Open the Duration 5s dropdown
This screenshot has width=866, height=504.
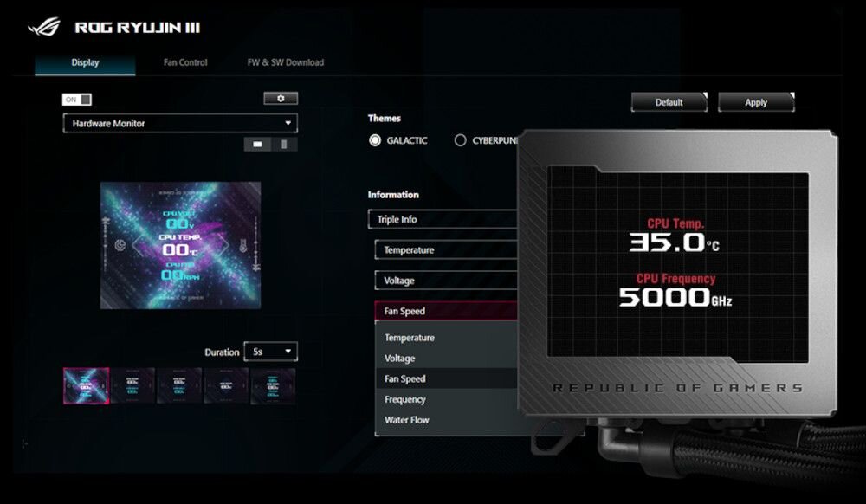click(271, 352)
